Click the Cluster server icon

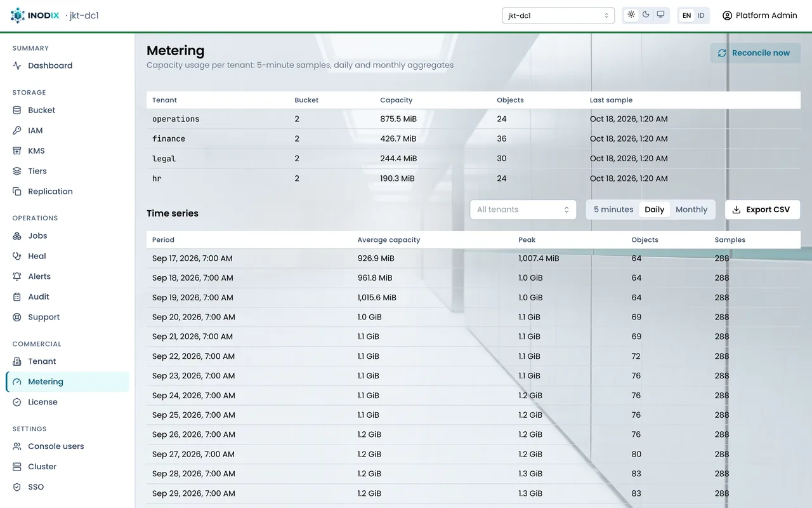[17, 467]
